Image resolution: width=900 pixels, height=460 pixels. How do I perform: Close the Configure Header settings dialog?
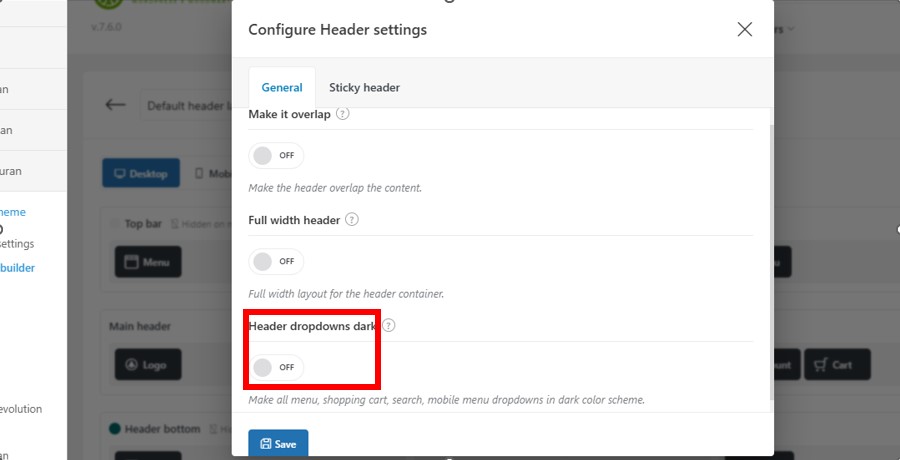pos(744,29)
